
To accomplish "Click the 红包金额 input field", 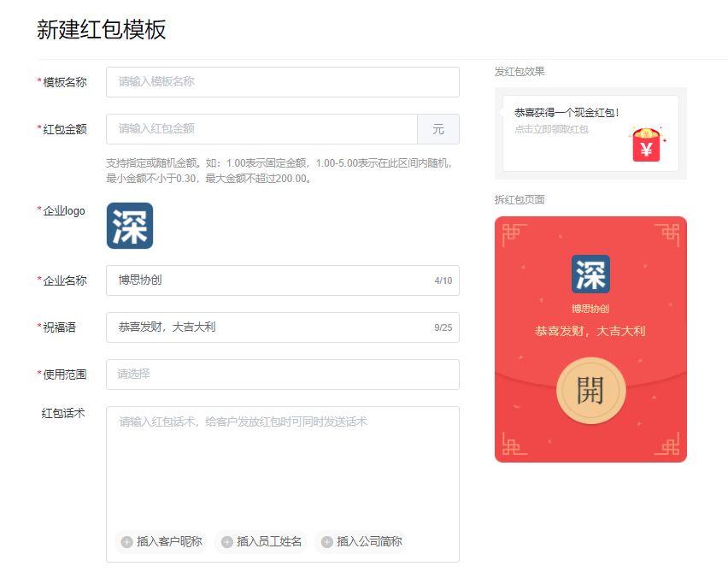I will (261, 129).
